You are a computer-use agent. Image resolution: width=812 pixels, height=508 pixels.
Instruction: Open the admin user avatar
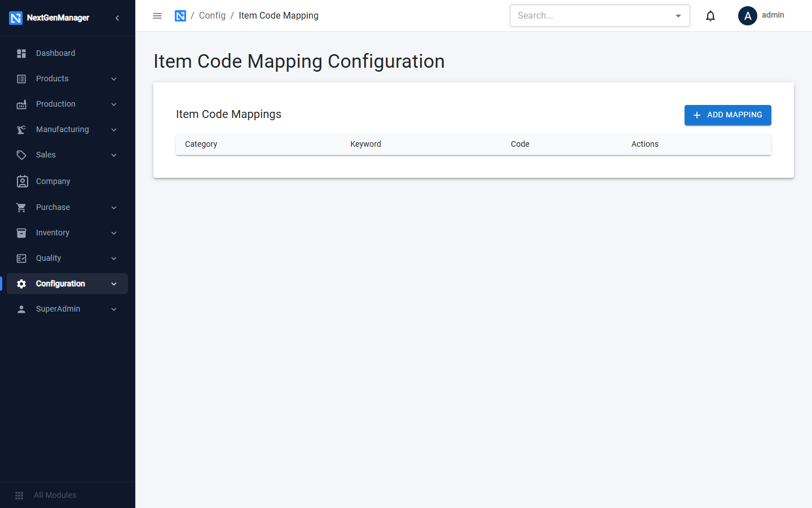click(x=748, y=16)
